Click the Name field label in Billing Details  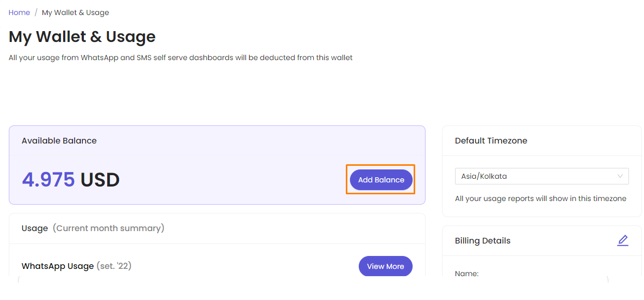tap(466, 274)
